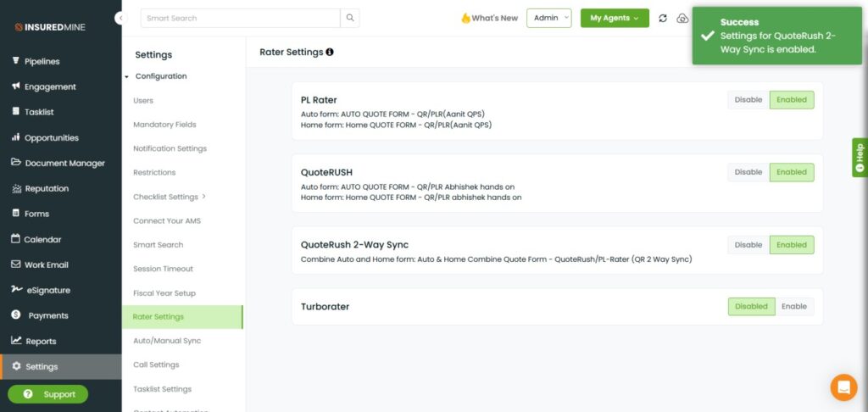Click the Rater Settings info icon

click(x=330, y=52)
